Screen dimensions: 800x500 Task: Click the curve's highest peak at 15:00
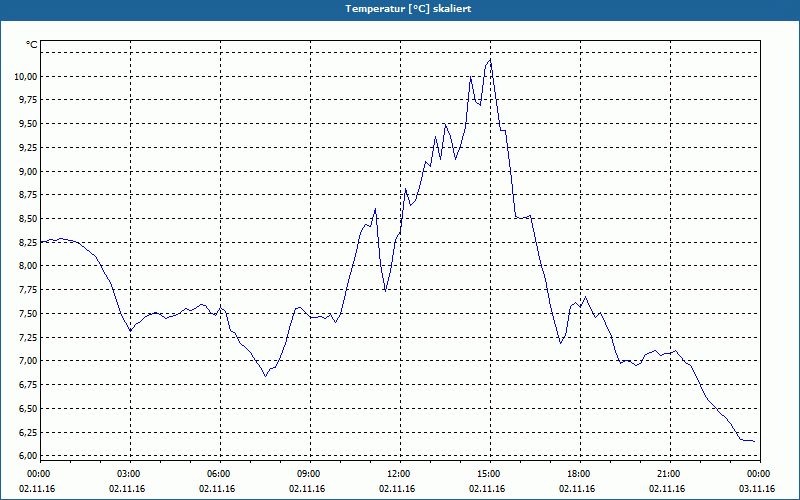click(490, 60)
